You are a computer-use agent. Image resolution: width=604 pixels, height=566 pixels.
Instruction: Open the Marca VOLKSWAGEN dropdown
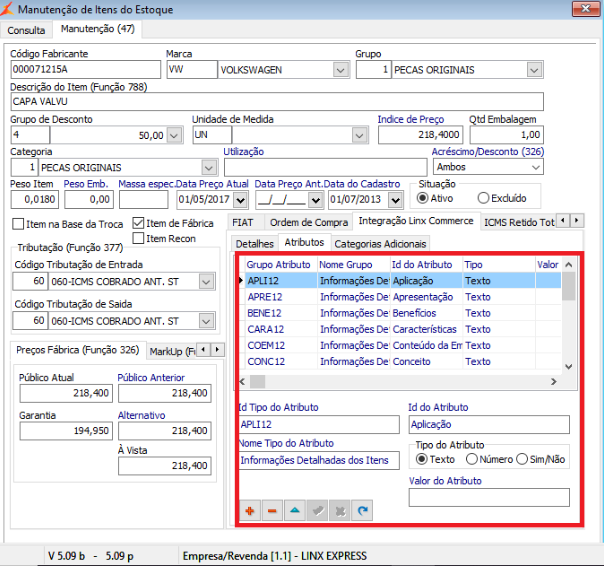pyautogui.click(x=340, y=70)
